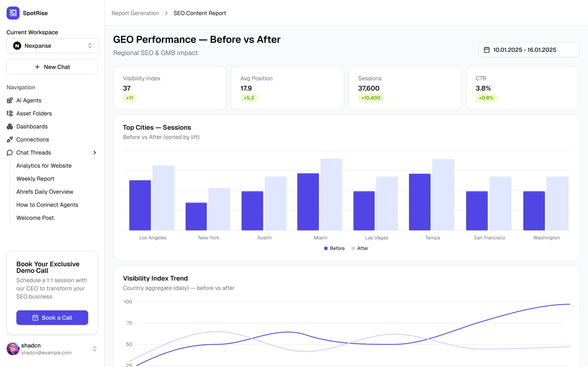Click the shadcn user avatar
This screenshot has width=588, height=367.
(13, 349)
